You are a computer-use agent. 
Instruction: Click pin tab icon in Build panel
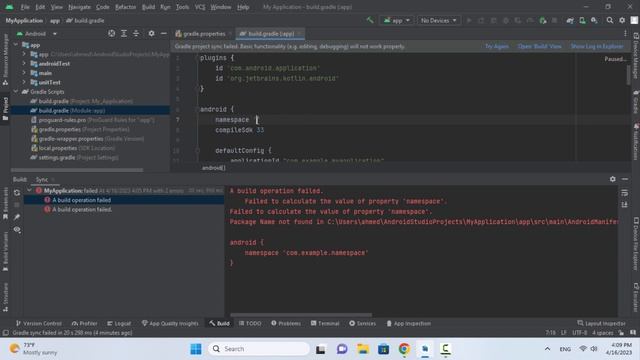pyautogui.click(x=17, y=217)
